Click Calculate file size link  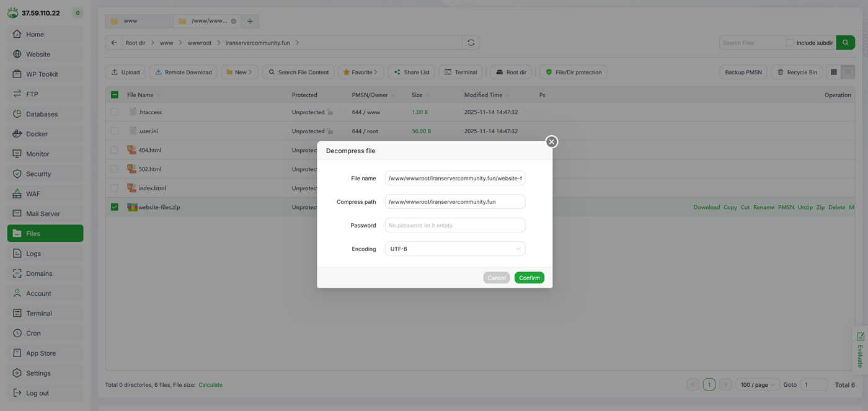coord(210,385)
